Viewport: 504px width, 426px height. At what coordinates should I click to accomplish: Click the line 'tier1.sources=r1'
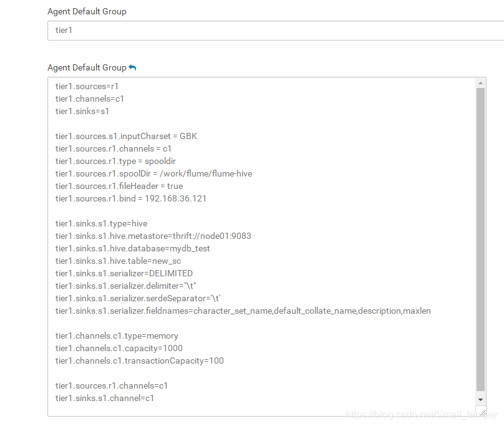(x=87, y=87)
